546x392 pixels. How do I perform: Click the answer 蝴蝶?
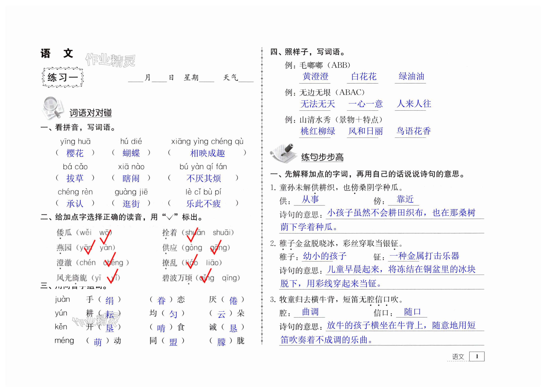coord(131,153)
